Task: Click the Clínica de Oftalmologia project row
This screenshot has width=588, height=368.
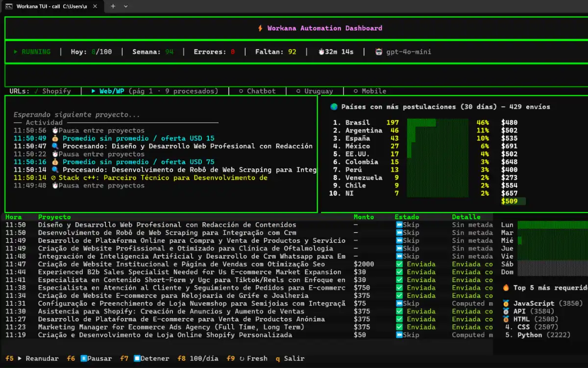Action: tap(249, 248)
